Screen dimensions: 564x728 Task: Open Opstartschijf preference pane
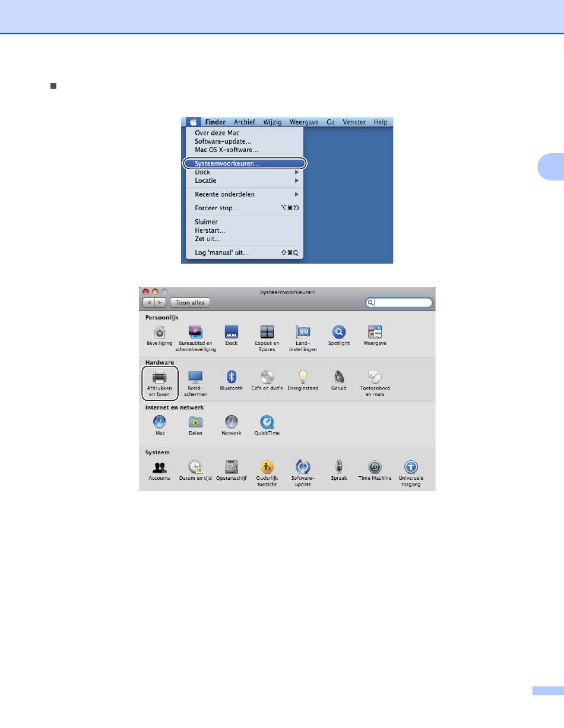pyautogui.click(x=231, y=470)
